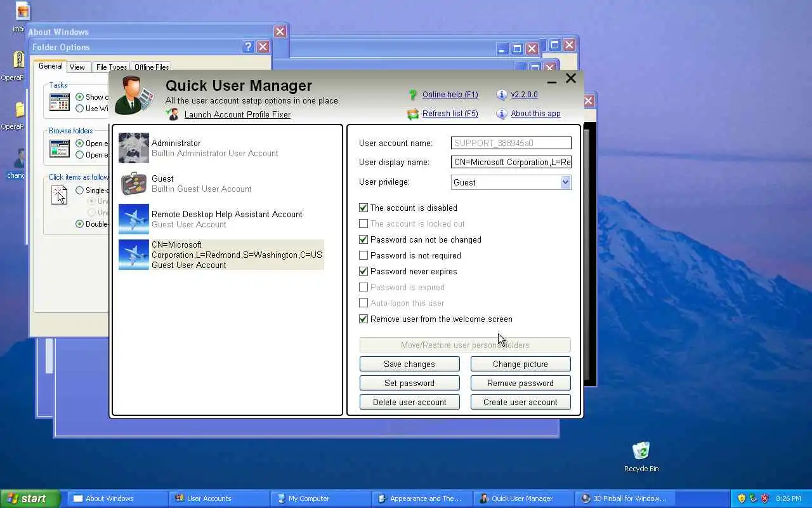Image resolution: width=812 pixels, height=508 pixels.
Task: Select Double-click radio in Folder Options
Action: click(x=79, y=224)
